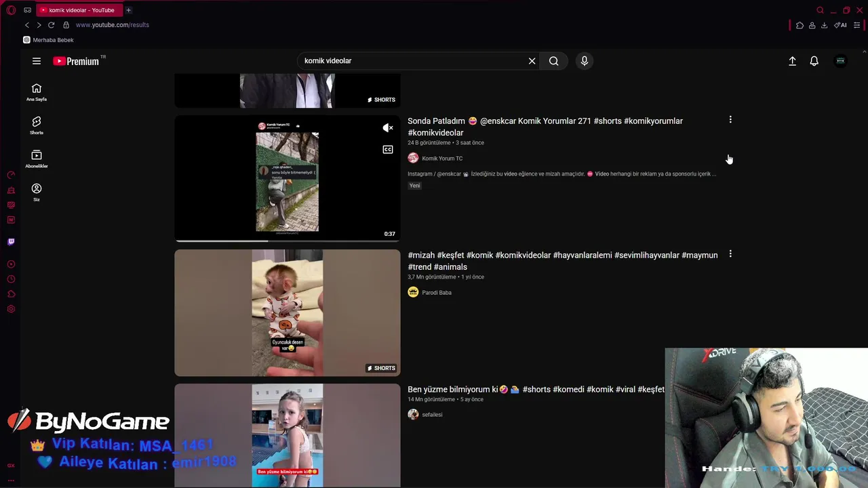Screen dimensions: 868x488
Task: Click the Instagram / @enskcar description snippet
Action: tap(561, 174)
